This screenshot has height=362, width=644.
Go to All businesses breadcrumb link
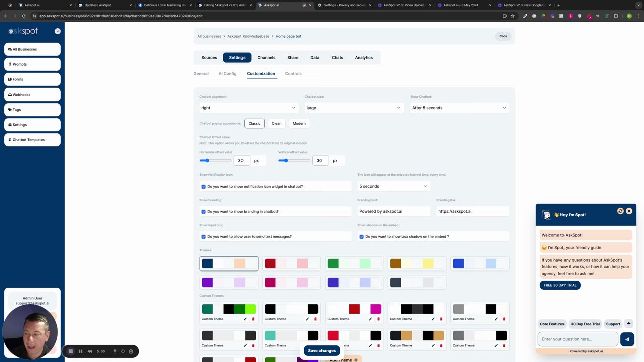(209, 36)
